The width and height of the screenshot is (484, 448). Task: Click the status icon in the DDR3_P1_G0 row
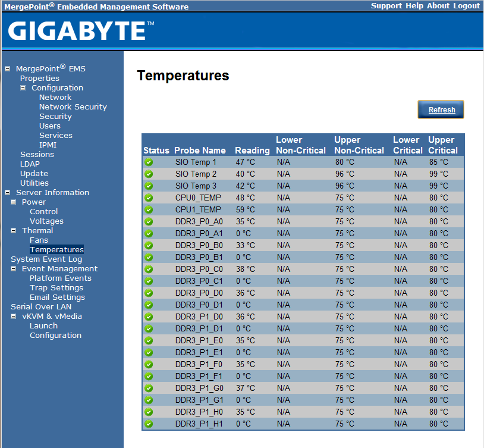tap(149, 388)
